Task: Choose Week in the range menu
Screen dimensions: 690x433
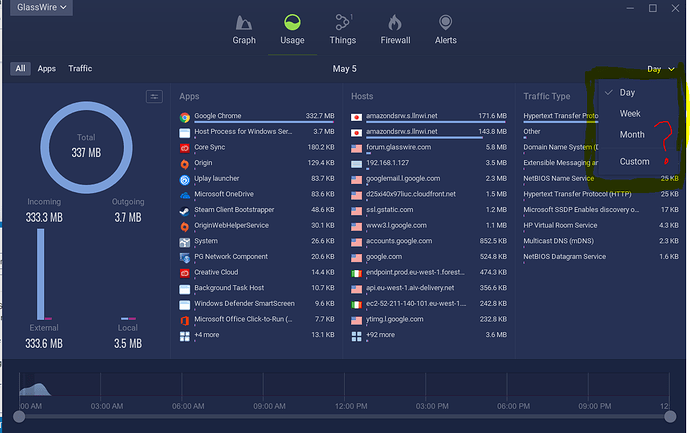Action: click(630, 114)
